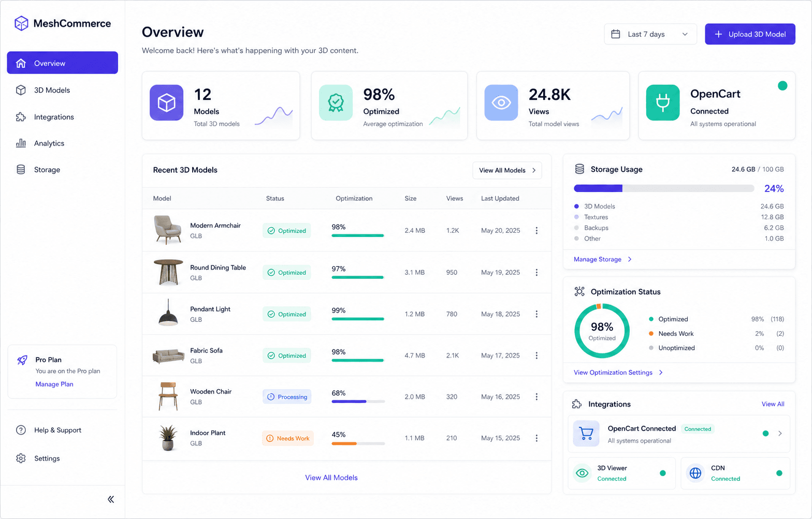
Task: Click the Settings gear icon in sidebar
Action: click(21, 458)
